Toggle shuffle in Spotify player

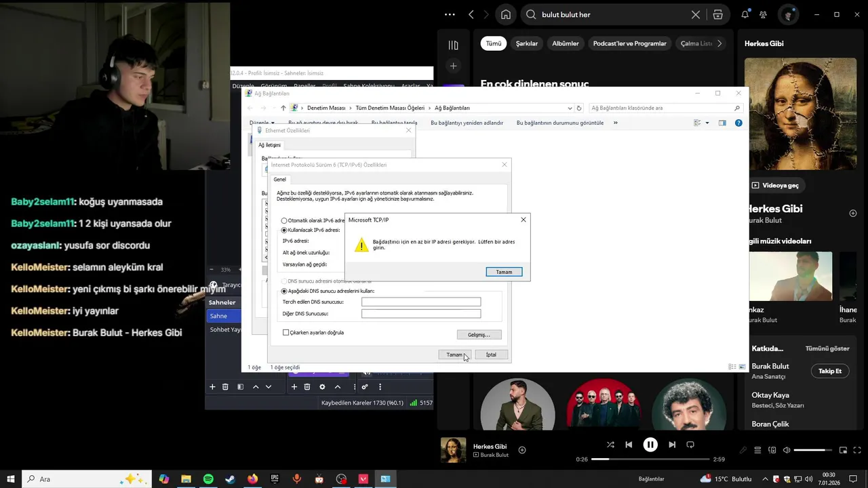click(x=610, y=445)
